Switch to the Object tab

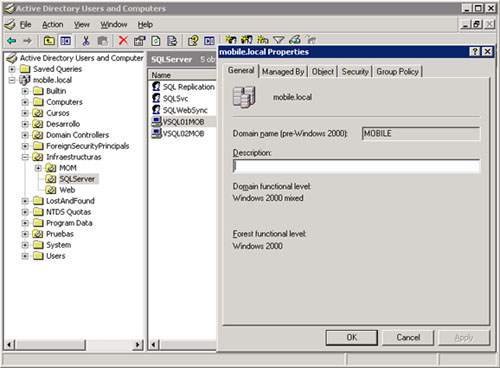click(323, 72)
